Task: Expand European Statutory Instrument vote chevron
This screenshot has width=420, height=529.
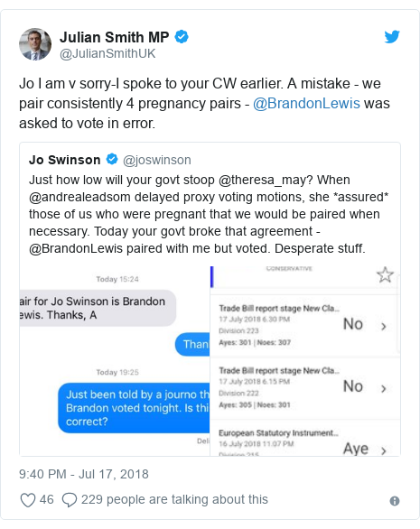Action: [384, 450]
